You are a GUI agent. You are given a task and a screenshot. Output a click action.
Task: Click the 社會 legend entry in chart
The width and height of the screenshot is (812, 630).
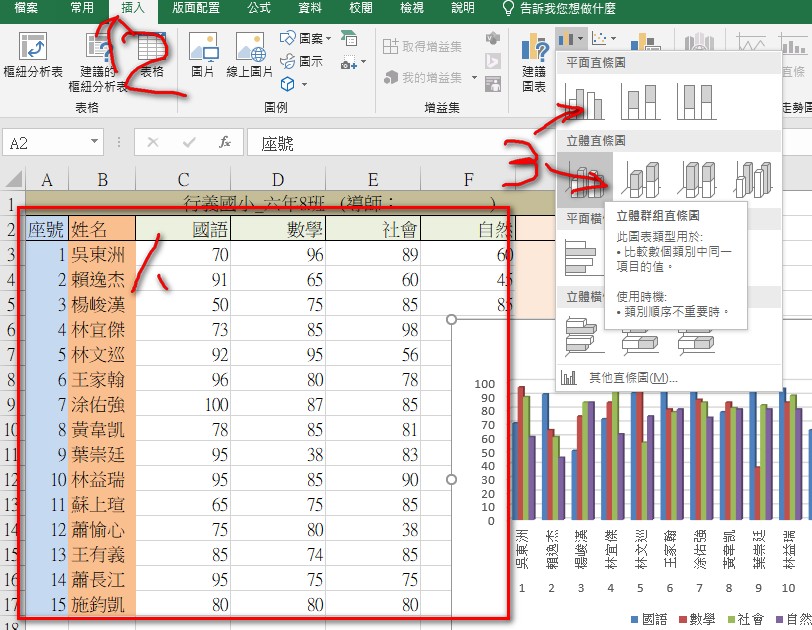tap(746, 619)
